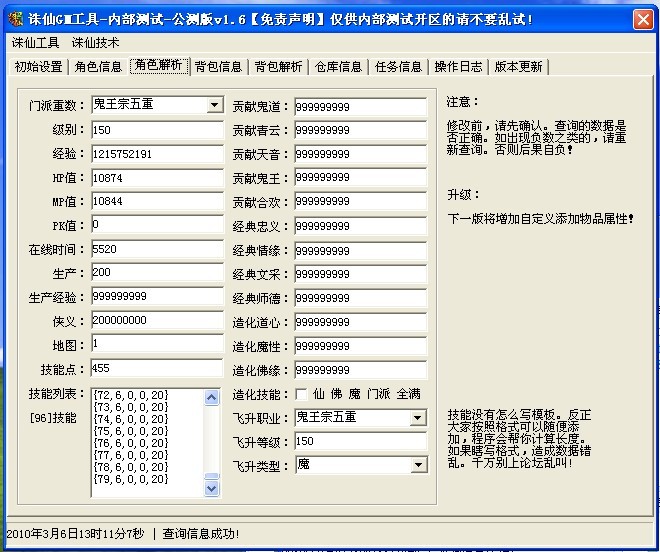
Task: Open the 飞升职业 dropdown list
Action: click(x=418, y=418)
